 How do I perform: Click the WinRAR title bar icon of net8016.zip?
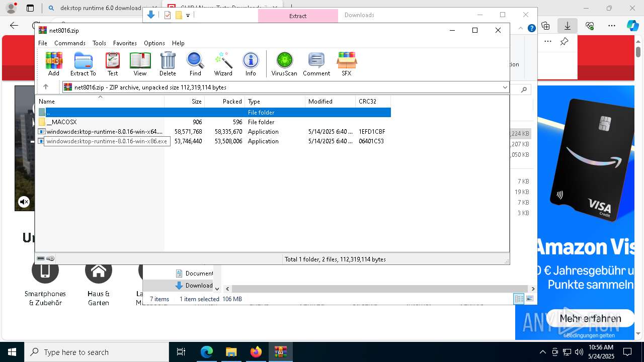click(x=43, y=30)
